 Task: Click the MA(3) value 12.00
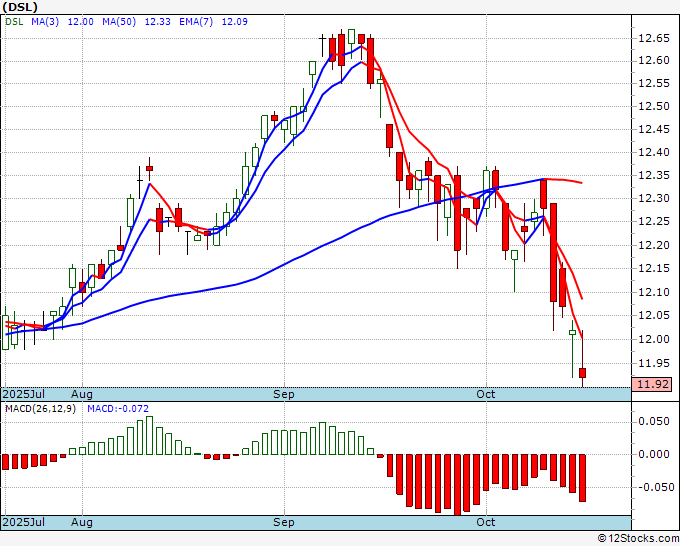tap(80, 22)
